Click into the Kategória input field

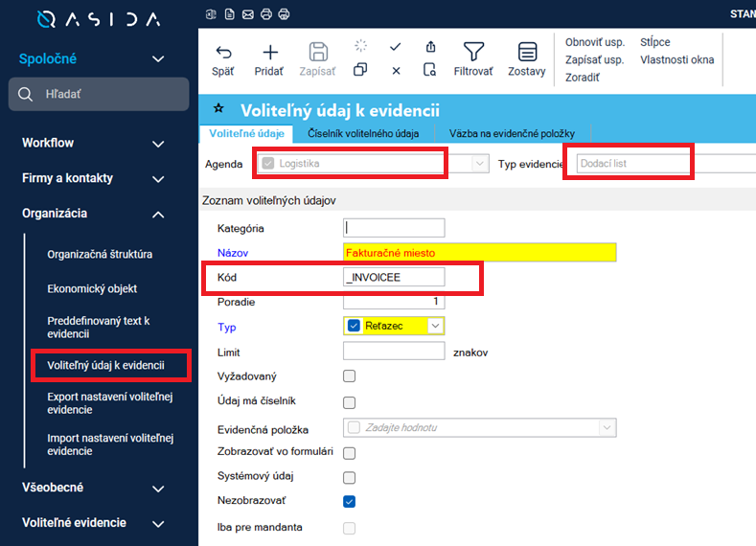394,228
